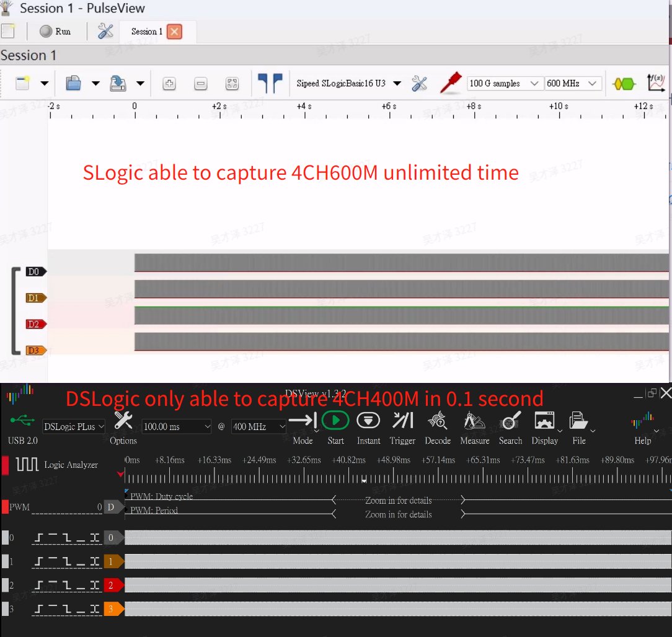Zoom in with the plus icon
The height and width of the screenshot is (637, 672).
pos(169,84)
